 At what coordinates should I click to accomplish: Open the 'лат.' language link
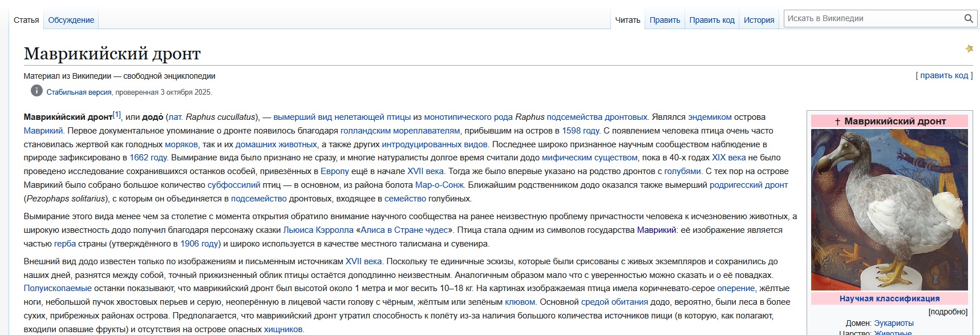tap(176, 117)
